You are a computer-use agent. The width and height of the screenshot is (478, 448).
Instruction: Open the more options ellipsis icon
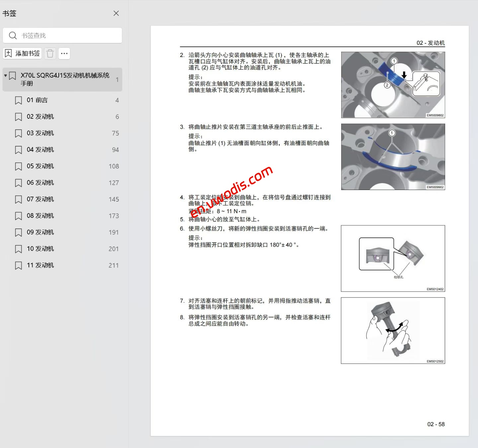tap(64, 53)
